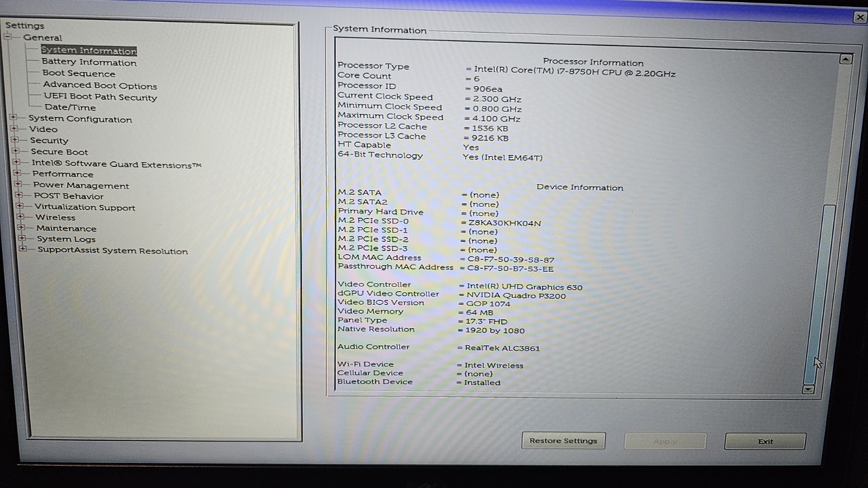Select the System Logs label
This screenshot has width=868, height=488.
(x=66, y=239)
